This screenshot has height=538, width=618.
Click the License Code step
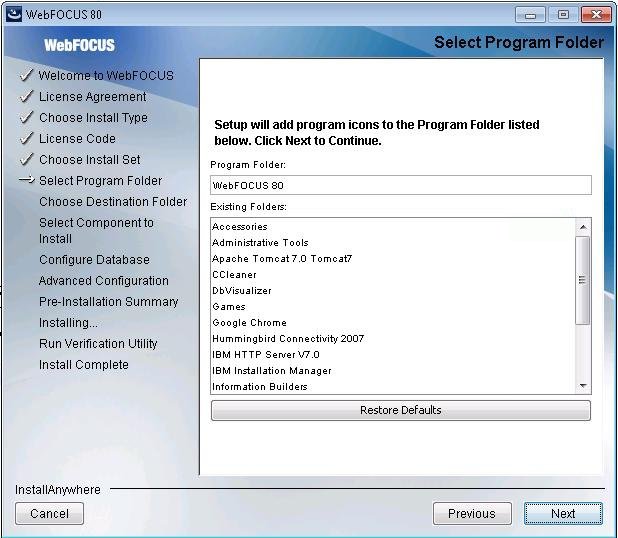click(x=77, y=139)
